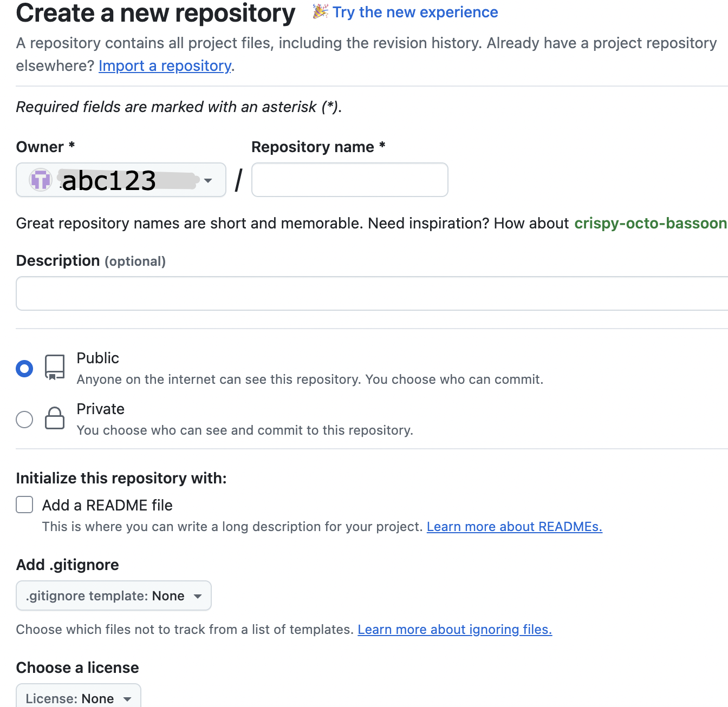Click the owner avatar icon
Image resolution: width=728 pixels, height=707 pixels.
(x=41, y=180)
